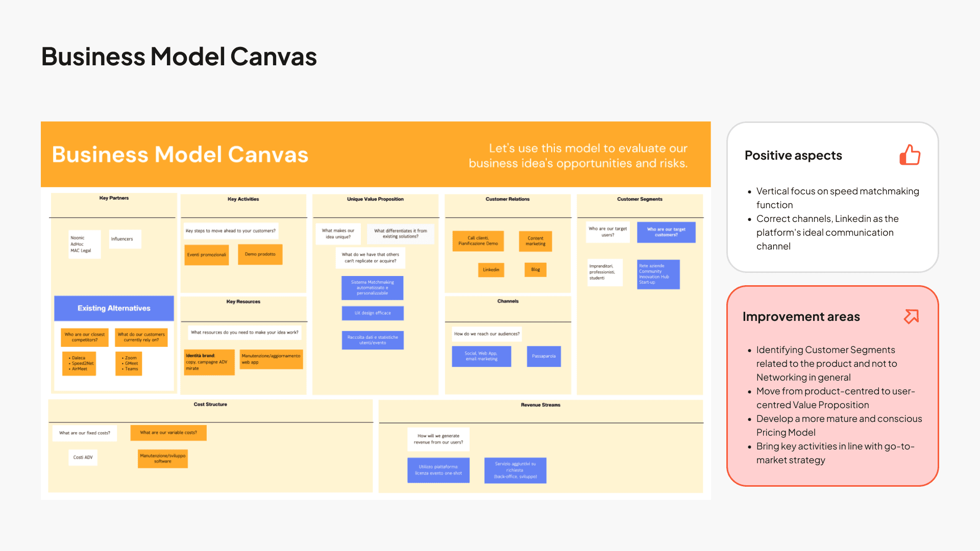Click the Sistema Matchmaking automatizzato note

[x=373, y=288]
